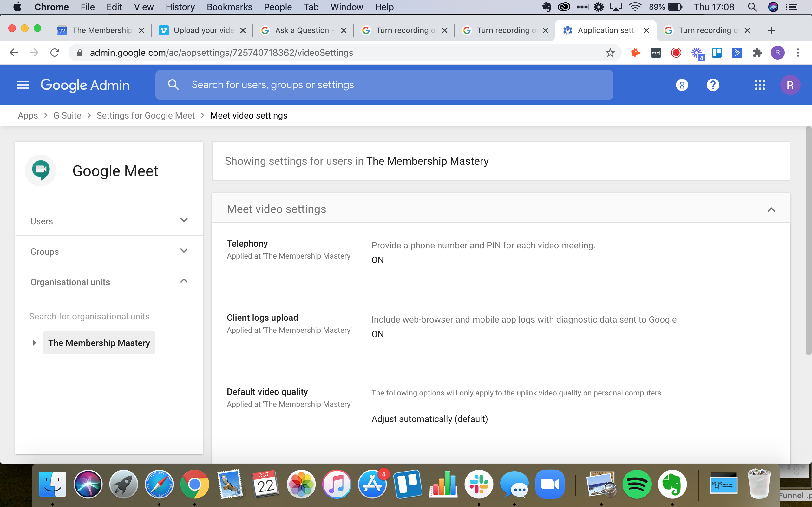Image resolution: width=812 pixels, height=507 pixels.
Task: Click the Google Meet app icon
Action: [x=40, y=170]
